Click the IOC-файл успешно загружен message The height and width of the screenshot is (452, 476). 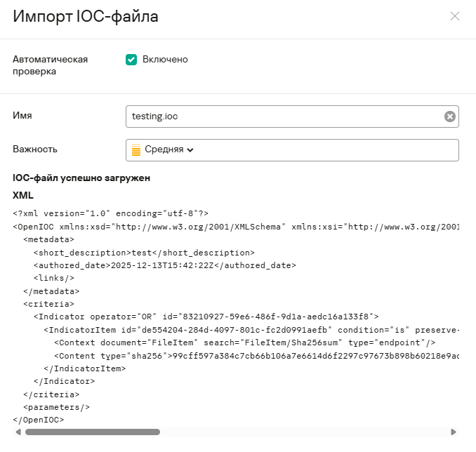pyautogui.click(x=81, y=178)
